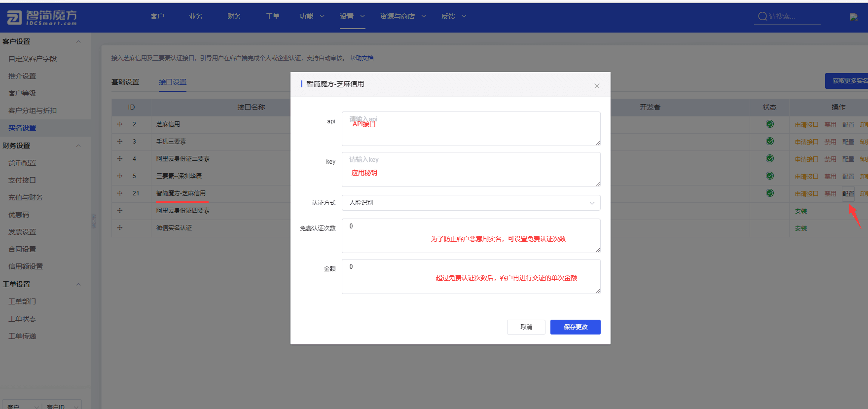Open the 工单 top navigation item
This screenshot has height=409, width=868.
[x=273, y=16]
